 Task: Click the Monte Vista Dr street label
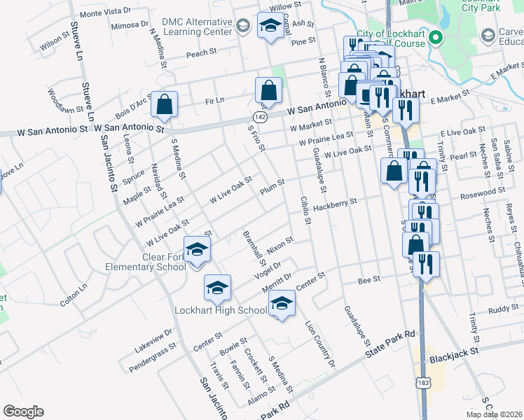click(105, 13)
